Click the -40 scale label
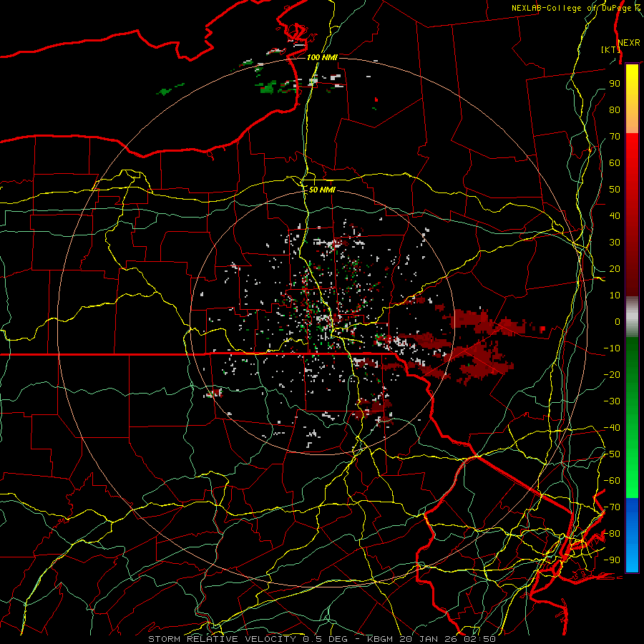Viewport: 644px width, 644px height. [612, 428]
